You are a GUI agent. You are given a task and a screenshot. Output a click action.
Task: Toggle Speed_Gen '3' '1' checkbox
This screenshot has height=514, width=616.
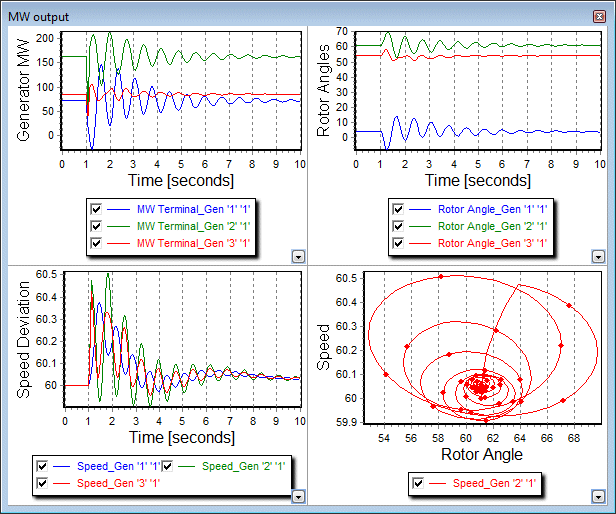tap(42, 483)
